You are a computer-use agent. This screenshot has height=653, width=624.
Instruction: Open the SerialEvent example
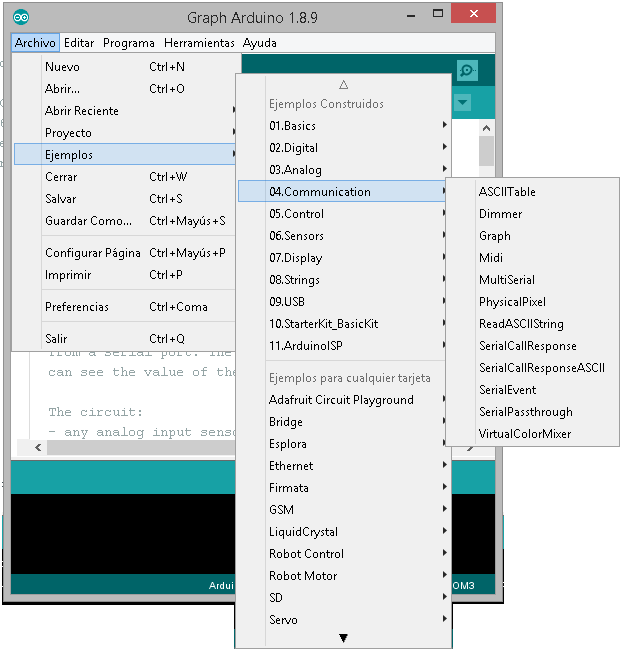point(532,390)
